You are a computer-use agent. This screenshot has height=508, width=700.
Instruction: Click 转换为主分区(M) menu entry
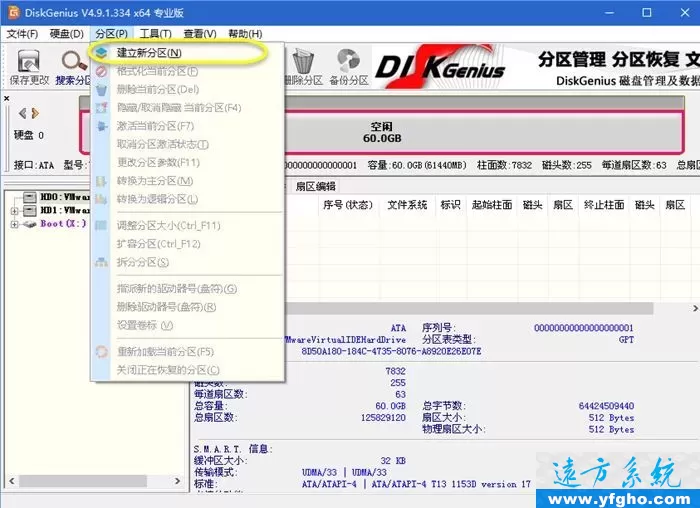188,181
